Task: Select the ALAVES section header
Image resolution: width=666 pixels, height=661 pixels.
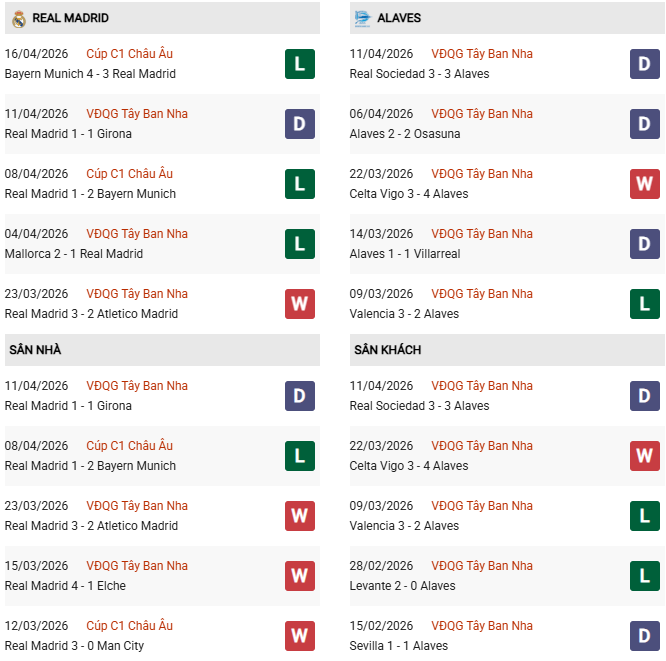Action: (x=400, y=18)
